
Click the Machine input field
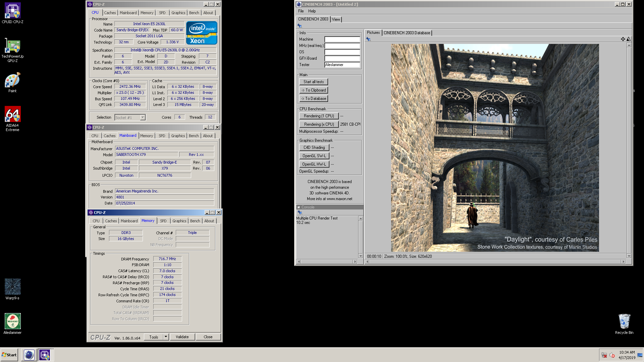pyautogui.click(x=342, y=39)
